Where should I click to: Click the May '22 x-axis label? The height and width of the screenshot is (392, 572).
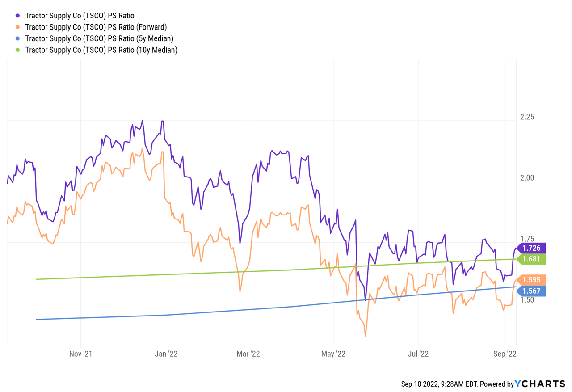(333, 354)
